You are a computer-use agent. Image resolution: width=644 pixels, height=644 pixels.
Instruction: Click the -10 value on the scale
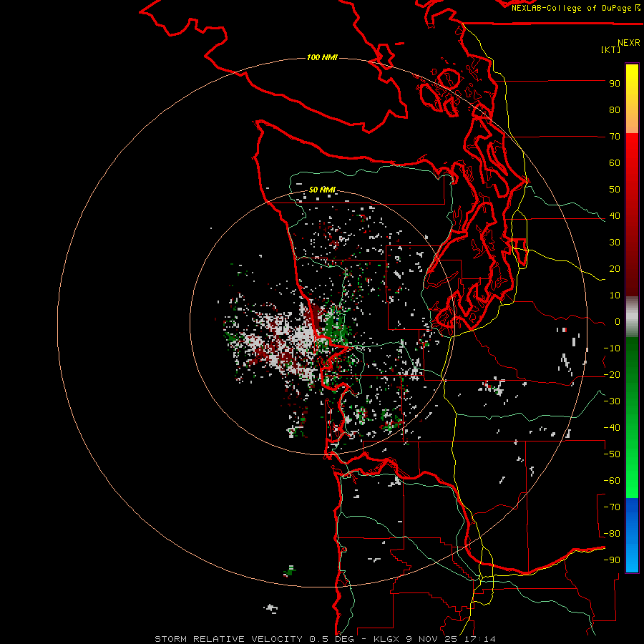(612, 348)
